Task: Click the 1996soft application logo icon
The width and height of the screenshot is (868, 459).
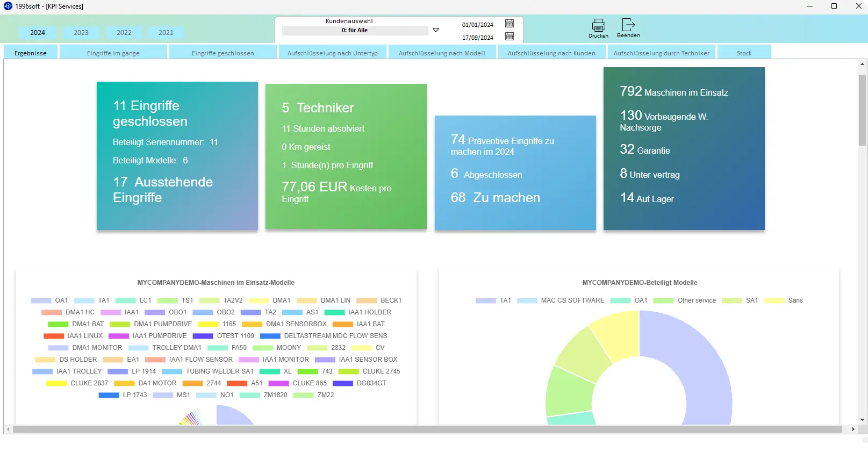Action: (x=8, y=6)
